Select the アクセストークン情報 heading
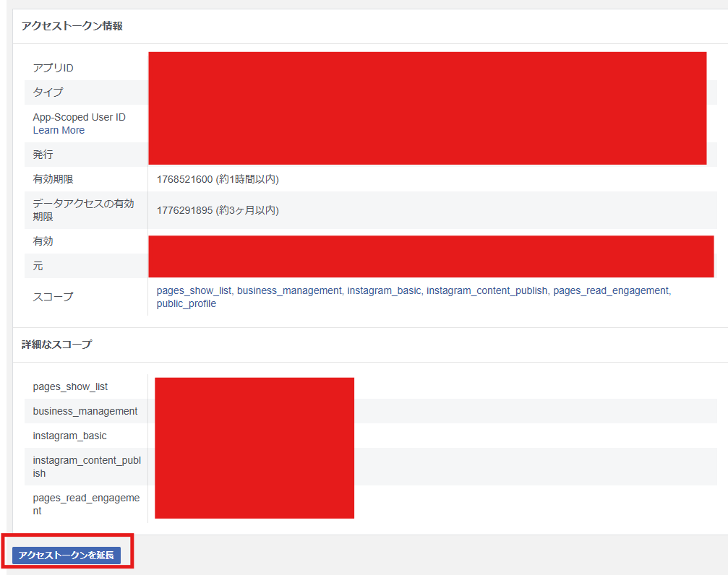 tap(72, 26)
